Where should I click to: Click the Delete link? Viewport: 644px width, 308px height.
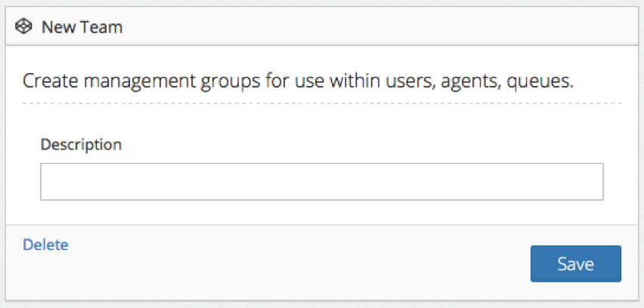45,245
